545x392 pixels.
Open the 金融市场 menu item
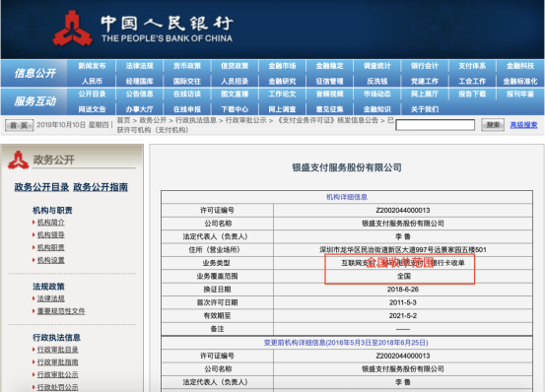click(282, 66)
